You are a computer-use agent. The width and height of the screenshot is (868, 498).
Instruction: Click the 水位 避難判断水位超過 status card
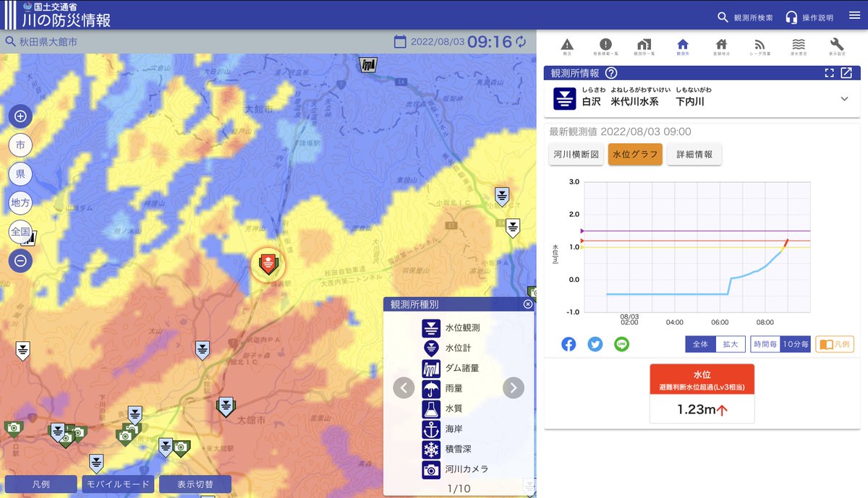[702, 393]
